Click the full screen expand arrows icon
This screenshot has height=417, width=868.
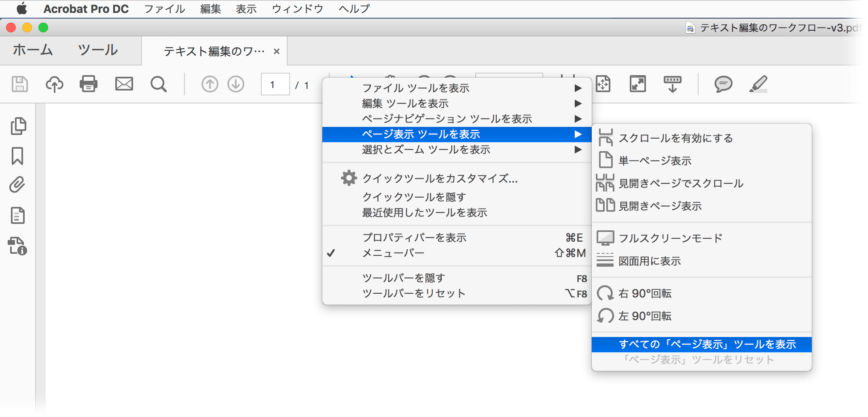(x=638, y=84)
